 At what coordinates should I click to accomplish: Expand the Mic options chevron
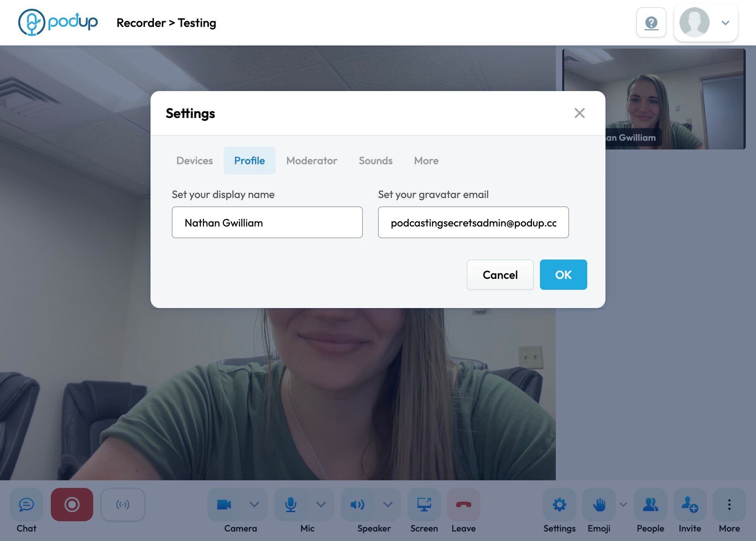pos(321,504)
